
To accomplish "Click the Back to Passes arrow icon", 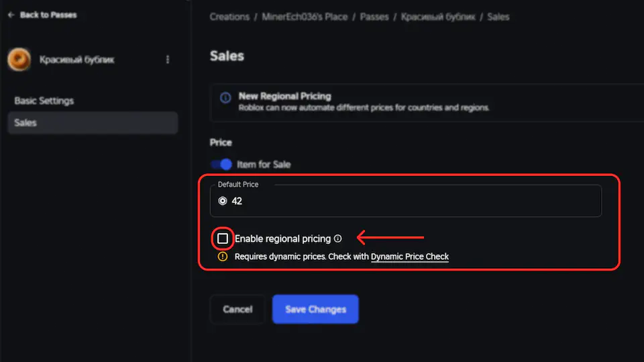I will point(11,15).
